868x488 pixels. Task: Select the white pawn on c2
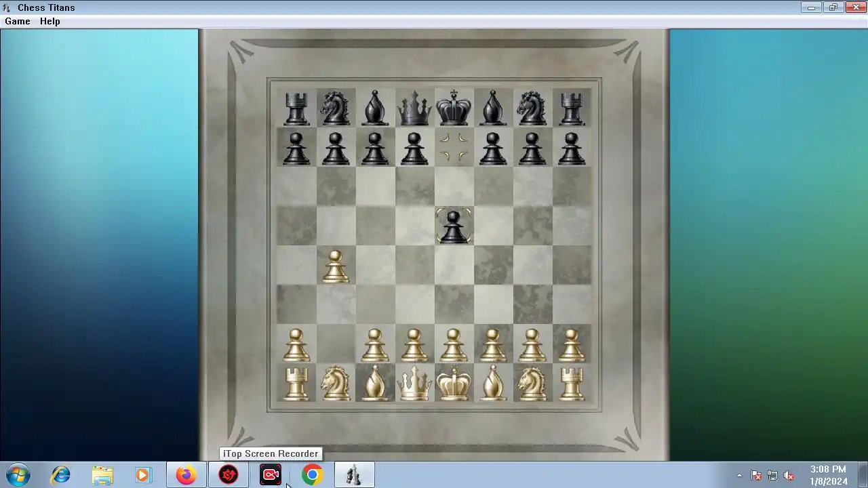(x=375, y=345)
